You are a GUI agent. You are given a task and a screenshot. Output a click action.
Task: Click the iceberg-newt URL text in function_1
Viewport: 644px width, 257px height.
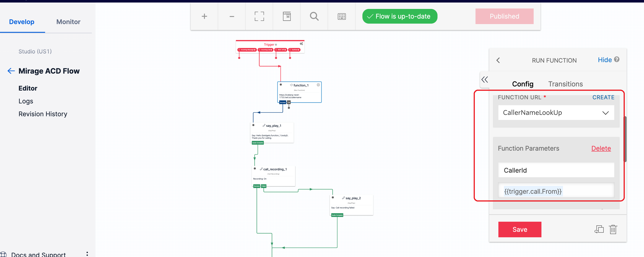point(290,96)
